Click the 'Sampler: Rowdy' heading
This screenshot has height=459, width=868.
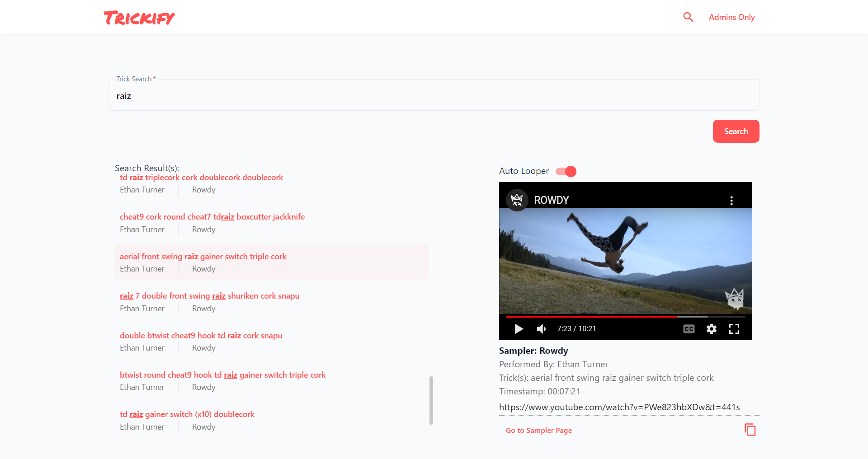click(x=533, y=351)
